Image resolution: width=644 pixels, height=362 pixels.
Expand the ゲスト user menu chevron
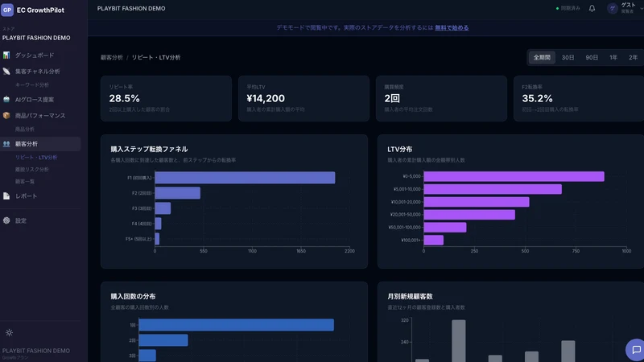[642, 8]
